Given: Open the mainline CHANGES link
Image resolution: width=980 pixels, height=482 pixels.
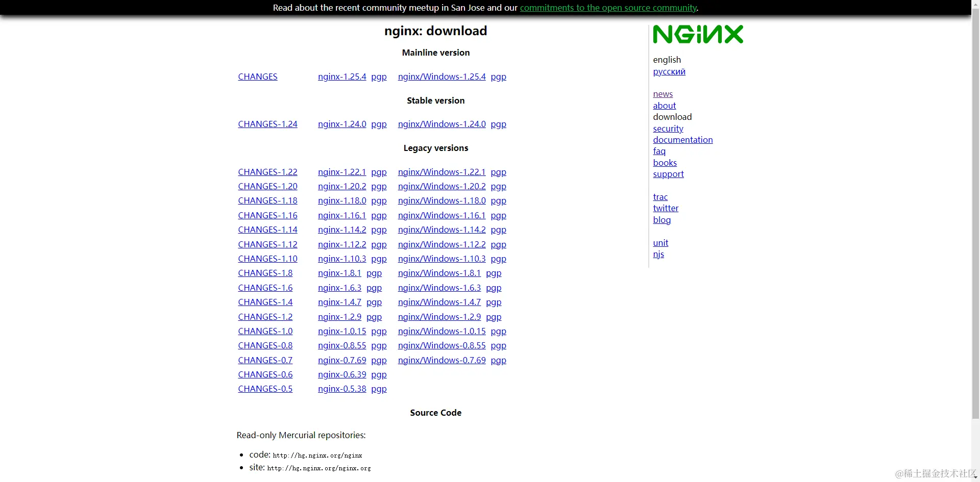Looking at the screenshot, I should [258, 77].
